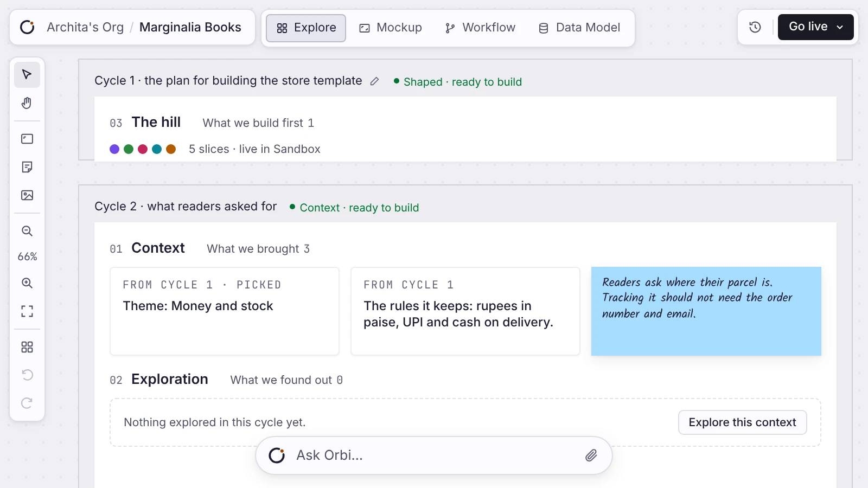Switch to the Data Model tab
Screen dimensions: 868x488
click(x=579, y=28)
